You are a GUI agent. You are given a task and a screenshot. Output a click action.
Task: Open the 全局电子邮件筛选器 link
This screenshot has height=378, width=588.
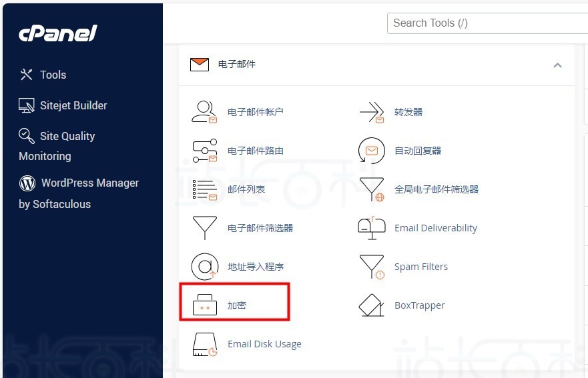click(436, 189)
